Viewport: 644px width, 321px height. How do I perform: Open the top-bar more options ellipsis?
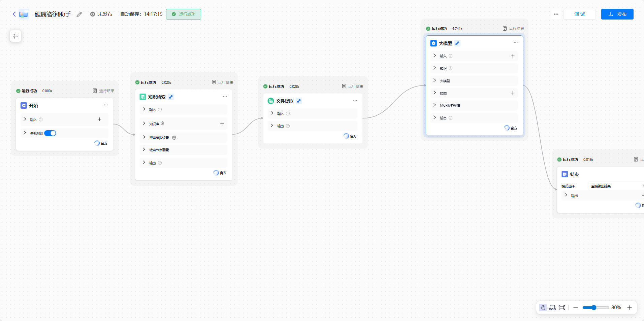click(556, 14)
